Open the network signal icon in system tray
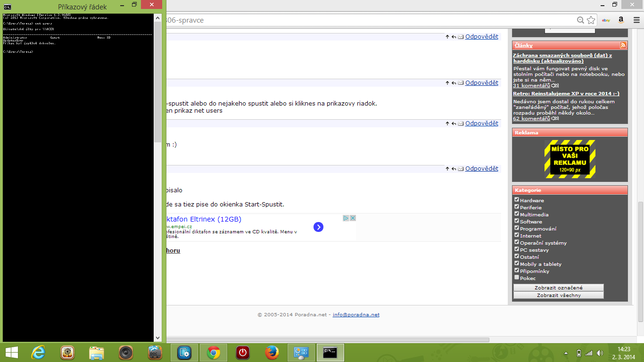Image resolution: width=644 pixels, height=362 pixels. click(589, 353)
